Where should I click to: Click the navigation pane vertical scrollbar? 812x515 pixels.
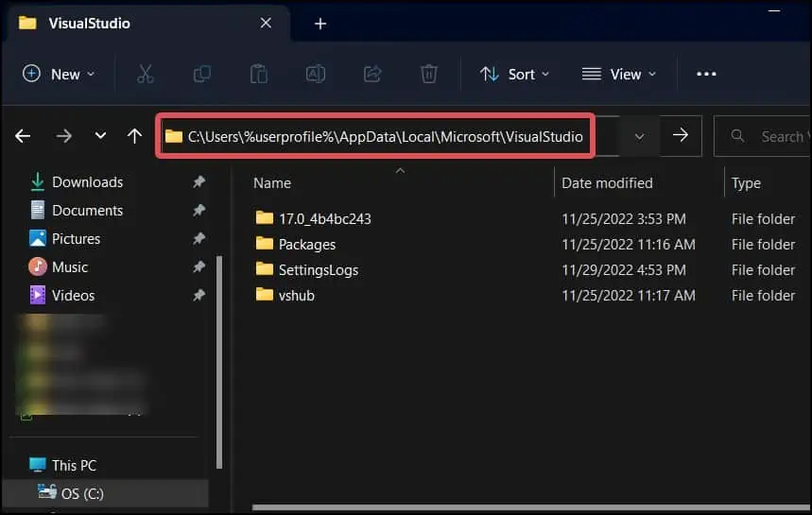tap(219, 362)
